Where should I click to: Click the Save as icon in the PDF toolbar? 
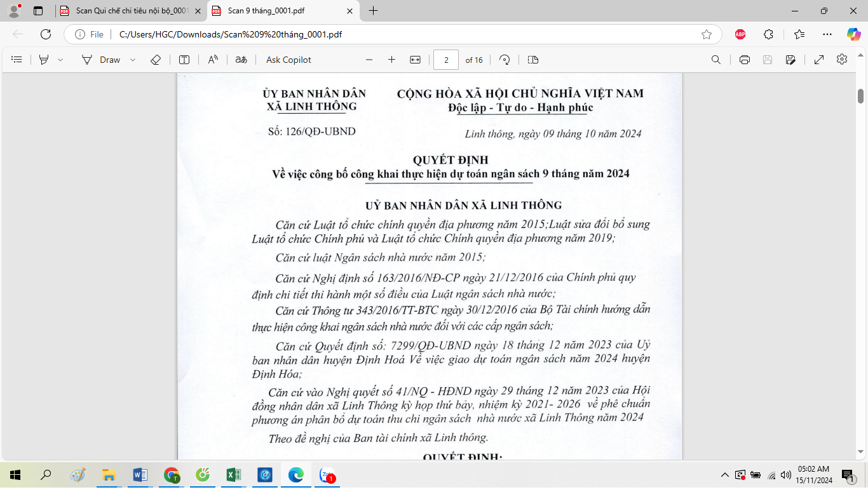(790, 60)
